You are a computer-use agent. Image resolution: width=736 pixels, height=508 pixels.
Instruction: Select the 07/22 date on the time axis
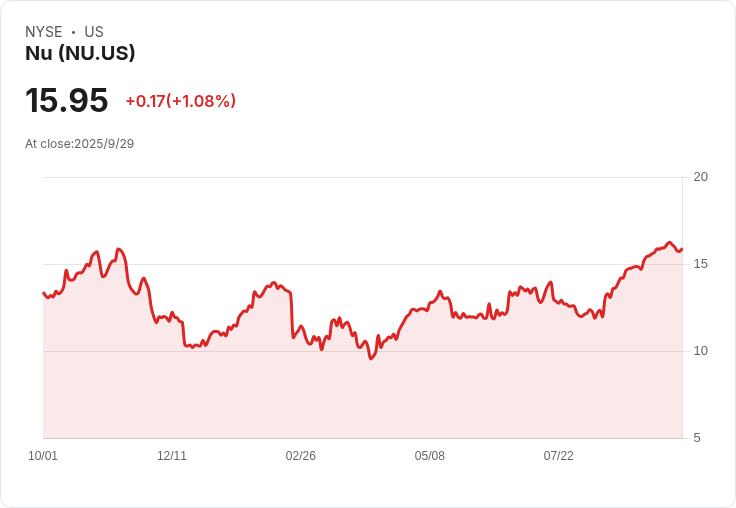point(559,456)
